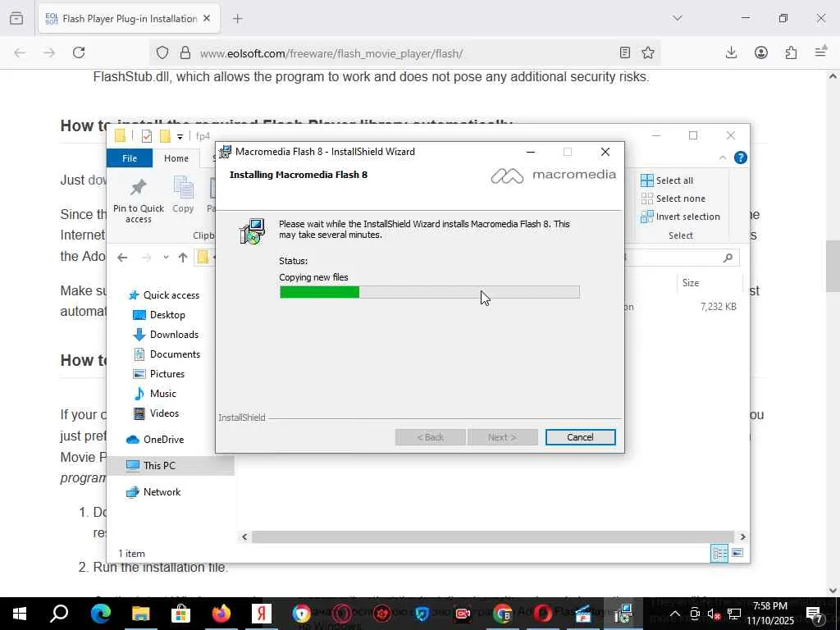
Task: Click the padlock site info icon
Action: [x=185, y=52]
